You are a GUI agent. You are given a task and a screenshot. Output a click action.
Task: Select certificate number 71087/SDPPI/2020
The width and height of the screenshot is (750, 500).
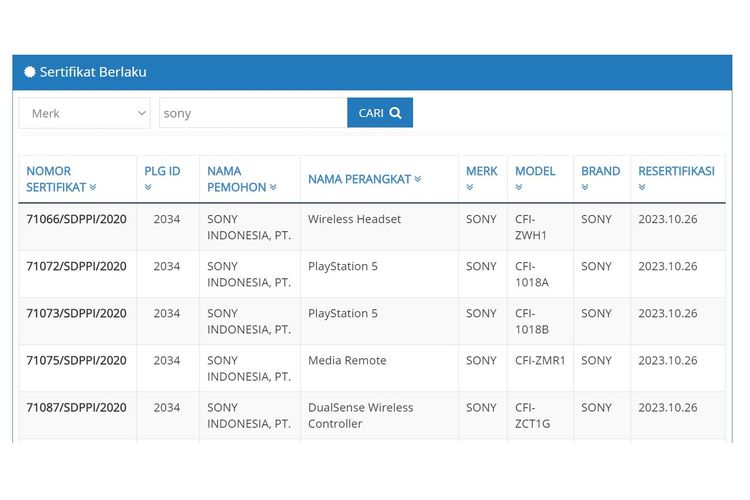point(77,408)
